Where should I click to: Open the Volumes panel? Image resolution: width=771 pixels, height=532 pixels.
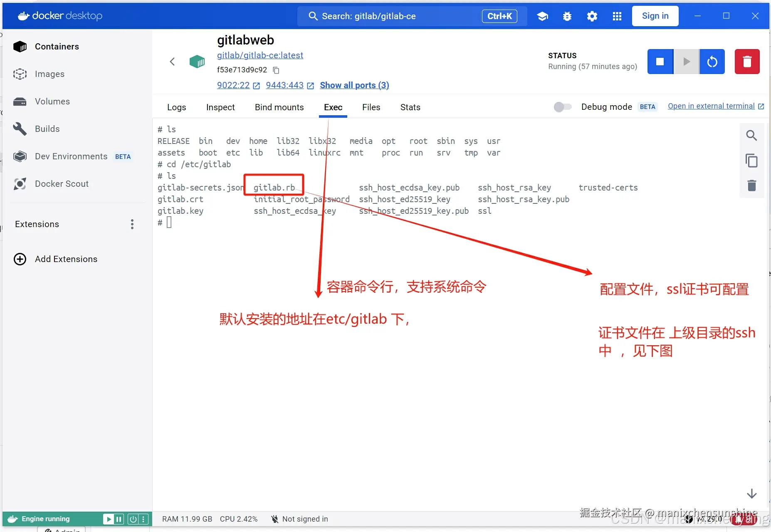pos(19,101)
